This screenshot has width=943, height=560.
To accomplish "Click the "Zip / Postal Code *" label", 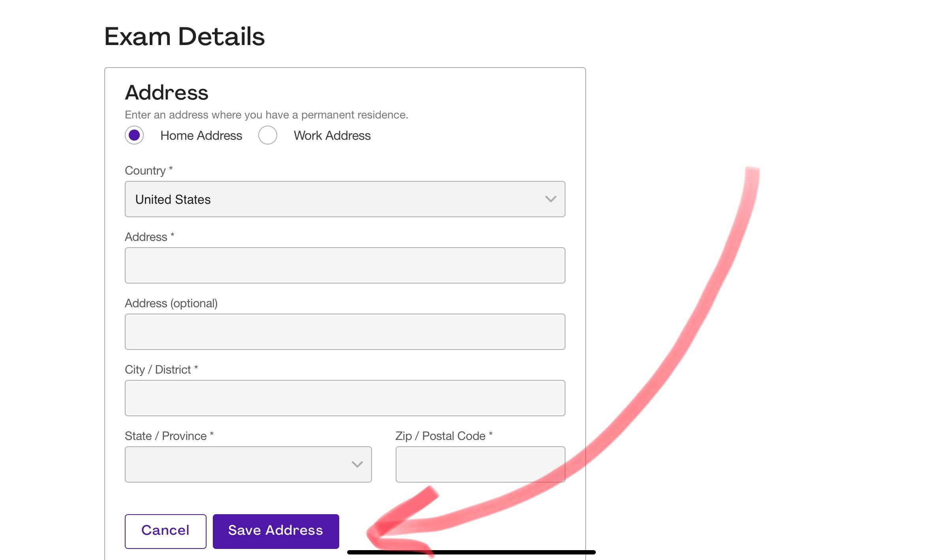I will pos(444,436).
